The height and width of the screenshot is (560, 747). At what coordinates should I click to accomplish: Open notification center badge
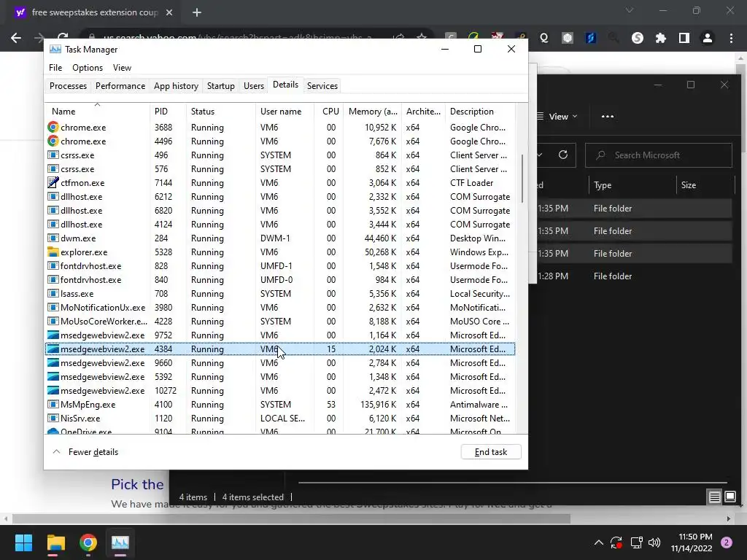pos(727,542)
